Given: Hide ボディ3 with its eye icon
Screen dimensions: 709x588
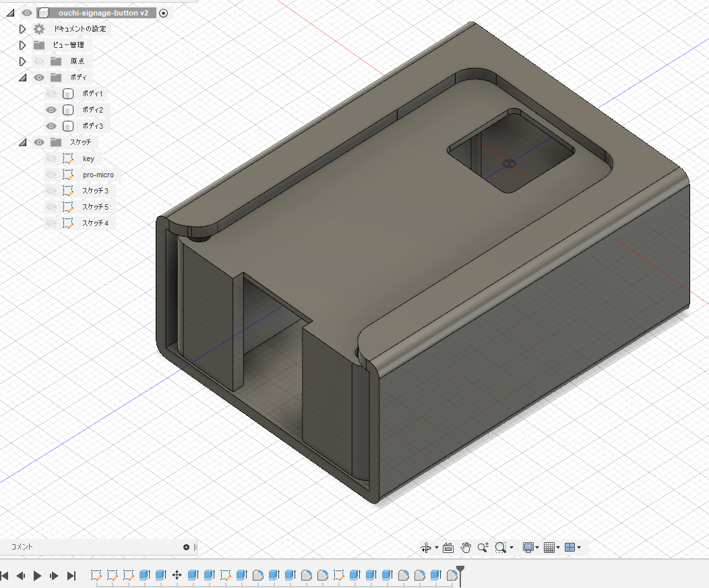Looking at the screenshot, I should click(x=51, y=126).
